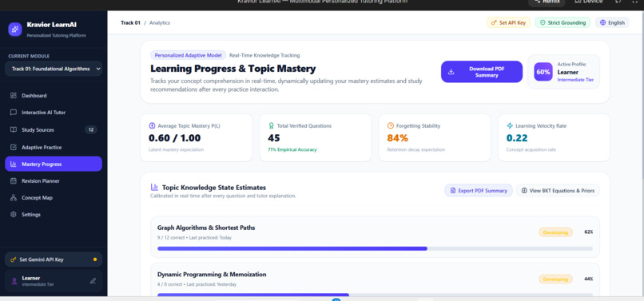Screen dimensions: 644x301
Task: Click the Study Sources book icon
Action: (13, 130)
